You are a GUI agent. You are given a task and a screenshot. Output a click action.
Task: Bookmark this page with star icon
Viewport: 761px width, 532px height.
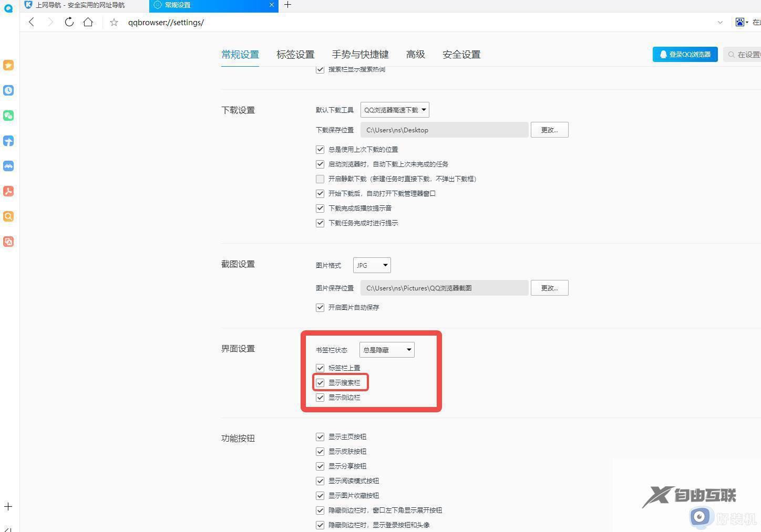pyautogui.click(x=114, y=22)
